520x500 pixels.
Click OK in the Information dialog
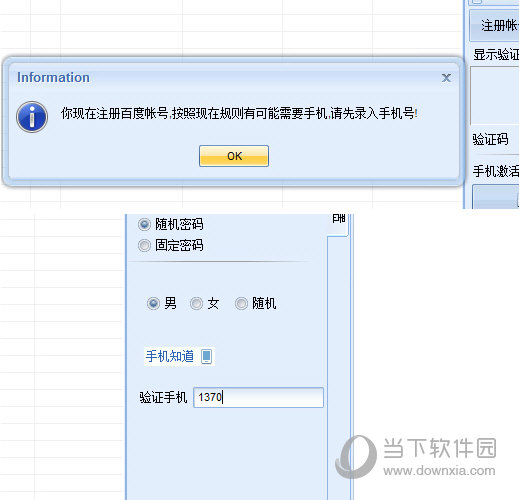click(x=234, y=156)
